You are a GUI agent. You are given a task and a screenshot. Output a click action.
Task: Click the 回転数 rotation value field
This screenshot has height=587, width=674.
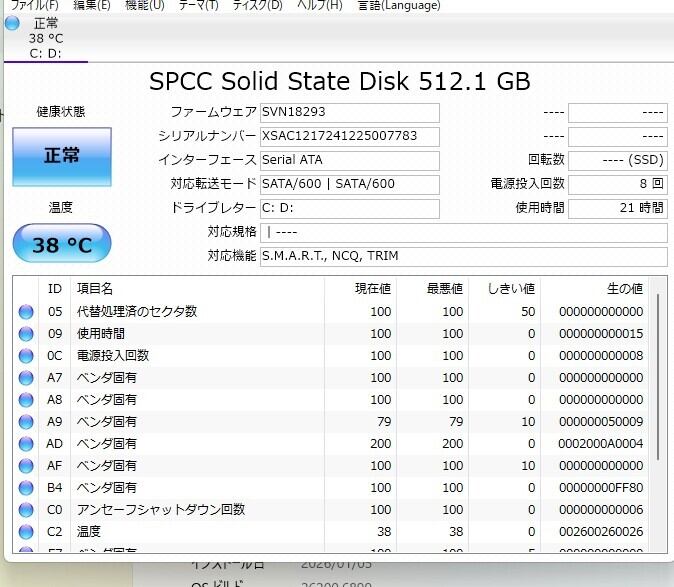click(618, 160)
